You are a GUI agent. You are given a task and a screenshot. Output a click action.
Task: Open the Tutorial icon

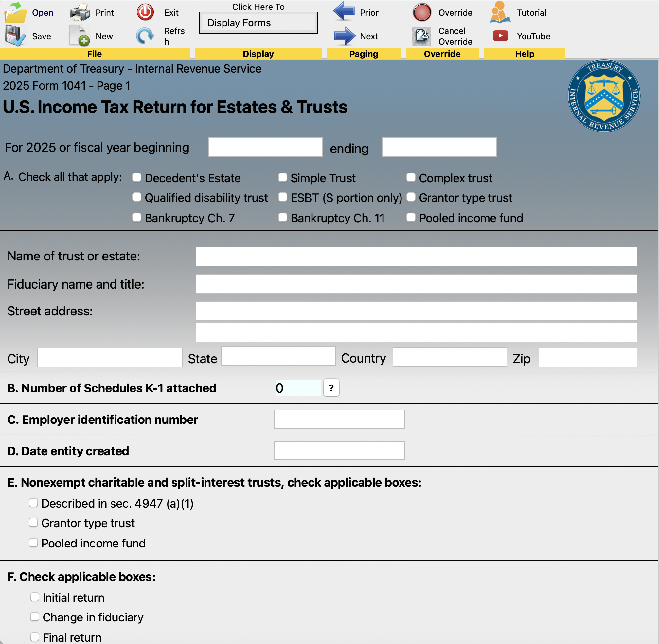[500, 12]
